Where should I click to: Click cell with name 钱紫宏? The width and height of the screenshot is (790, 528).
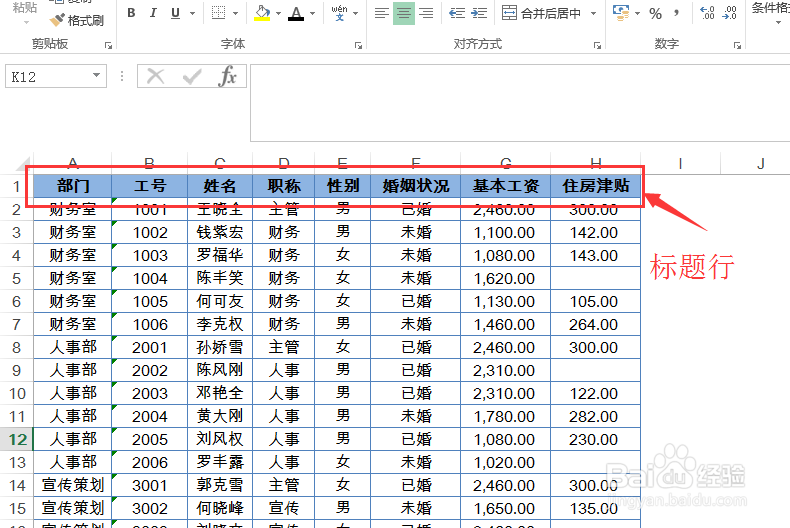click(220, 232)
